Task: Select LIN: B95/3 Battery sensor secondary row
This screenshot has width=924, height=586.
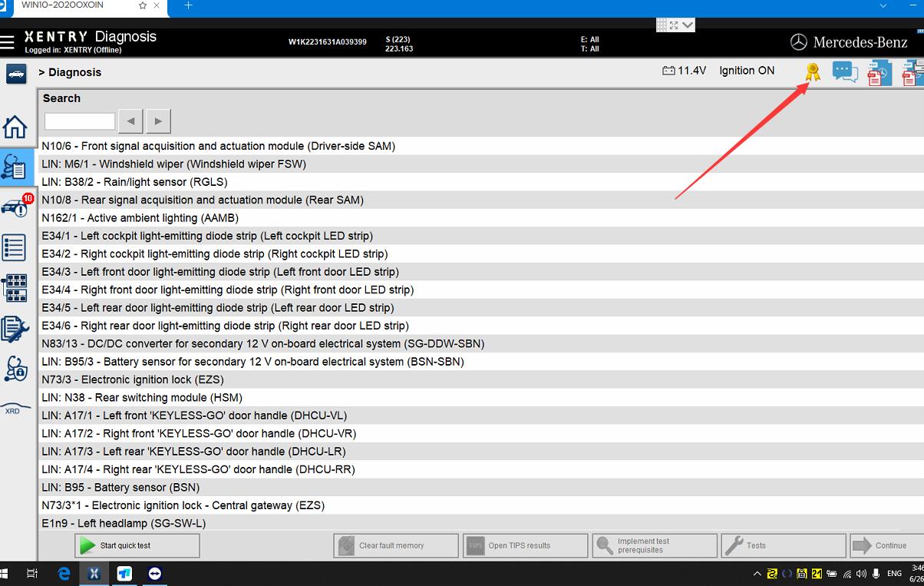Action: [481, 362]
